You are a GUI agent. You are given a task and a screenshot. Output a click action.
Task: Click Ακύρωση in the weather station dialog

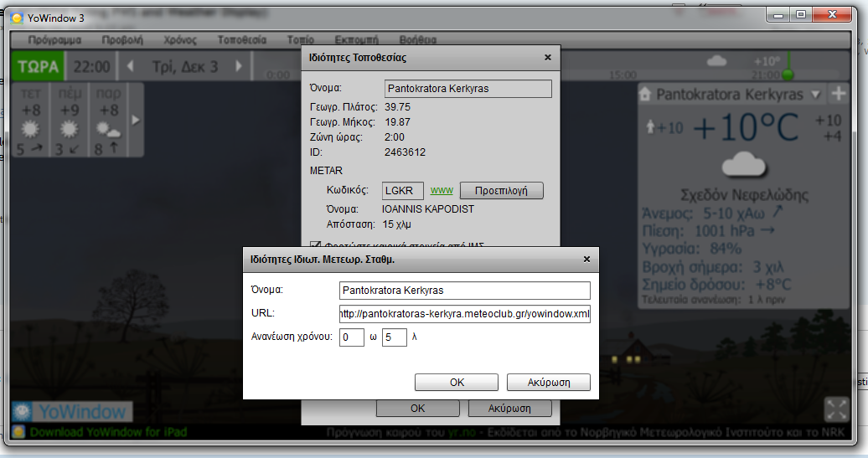[x=548, y=382]
